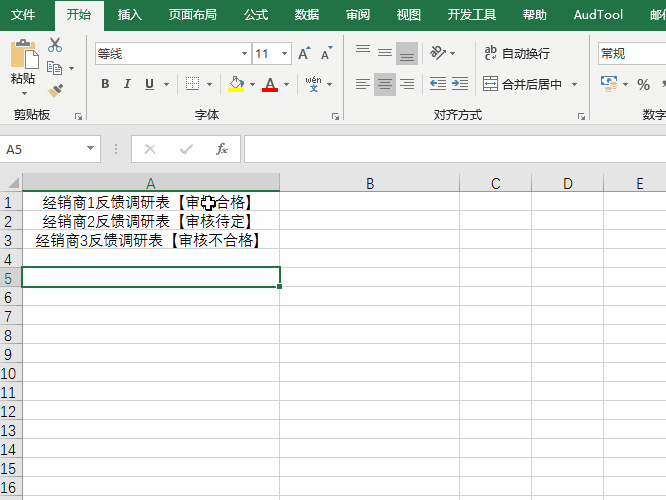Click the accounting number format icon
Viewport: 666px width, 500px height.
click(609, 84)
